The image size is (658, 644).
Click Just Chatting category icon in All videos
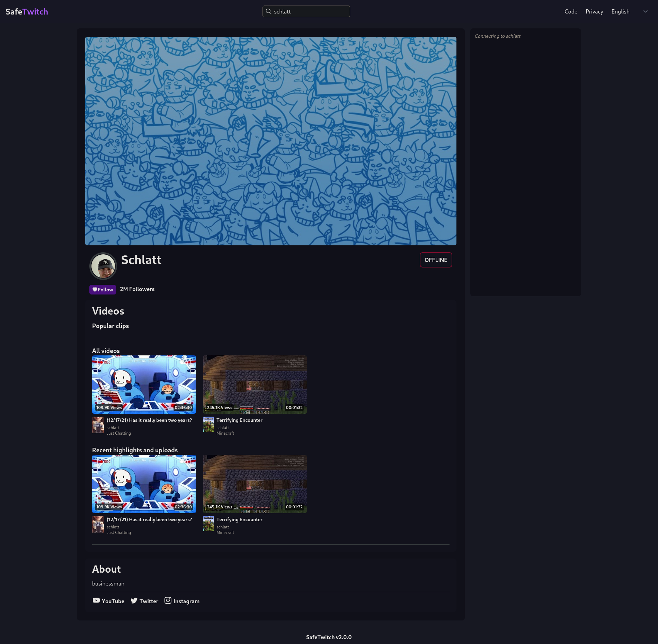pos(98,425)
